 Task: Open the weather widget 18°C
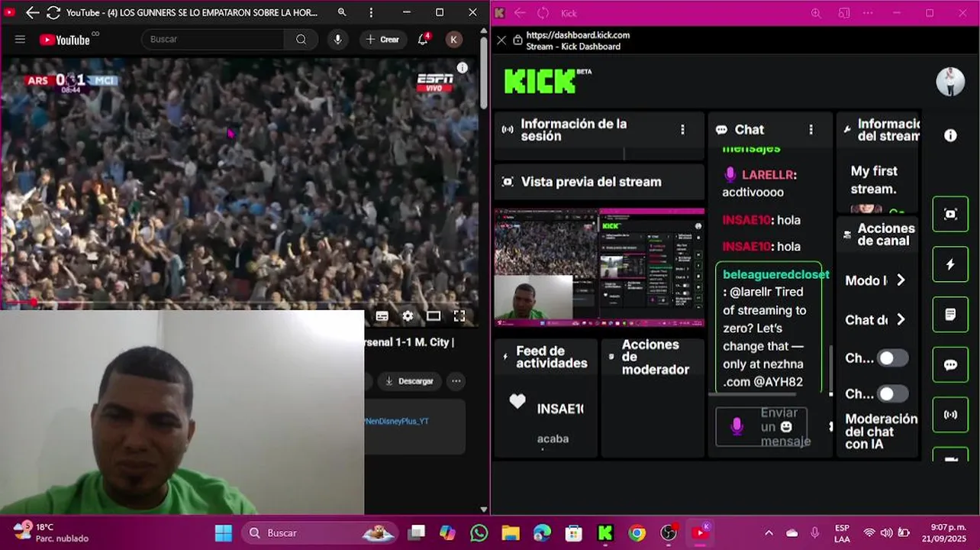pyautogui.click(x=50, y=532)
